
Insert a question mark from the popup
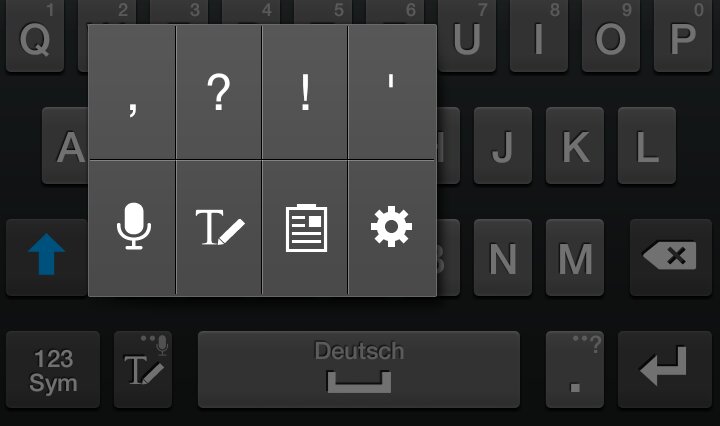coord(219,92)
